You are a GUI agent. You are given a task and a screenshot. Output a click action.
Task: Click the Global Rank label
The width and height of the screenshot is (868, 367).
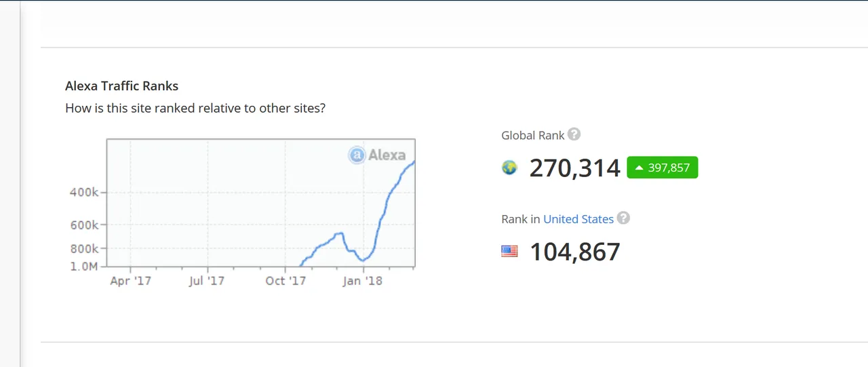[533, 135]
